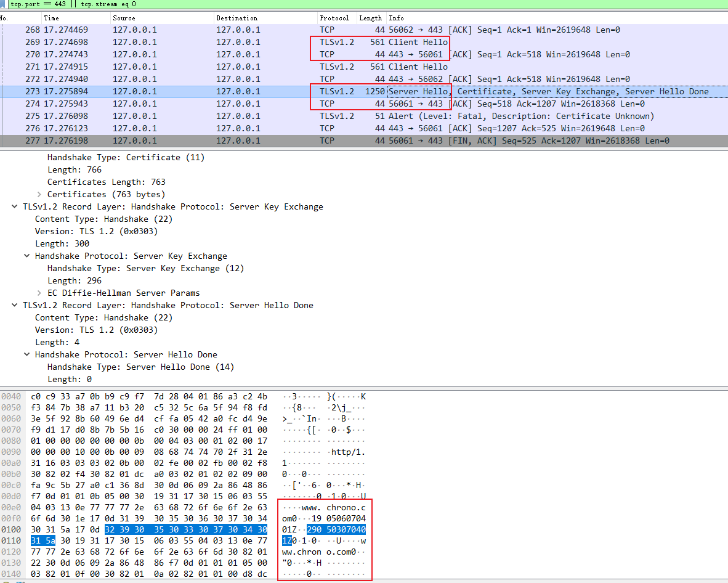
Task: Collapse the Server Key Exchange record layer
Action: click(x=15, y=206)
